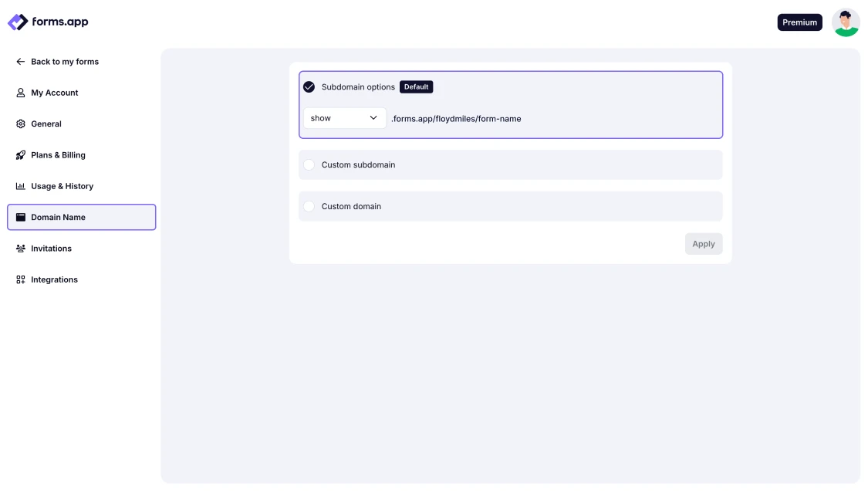Select the Subdomain options radio button
The image size is (868, 491).
coord(309,87)
